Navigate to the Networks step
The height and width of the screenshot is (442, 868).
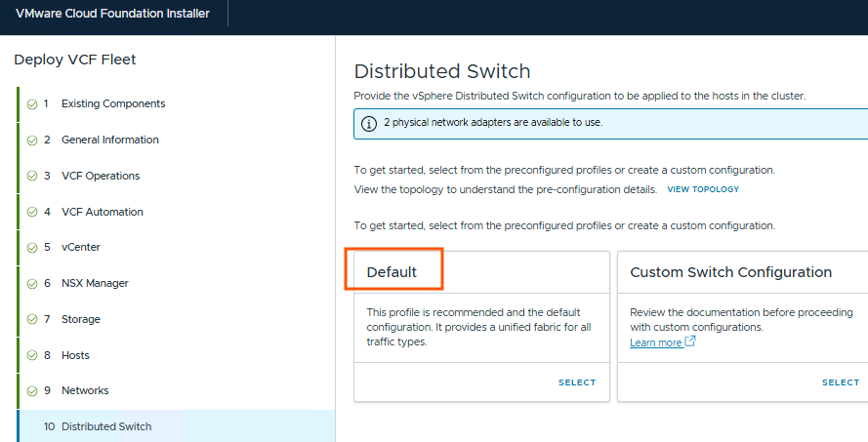coord(85,390)
